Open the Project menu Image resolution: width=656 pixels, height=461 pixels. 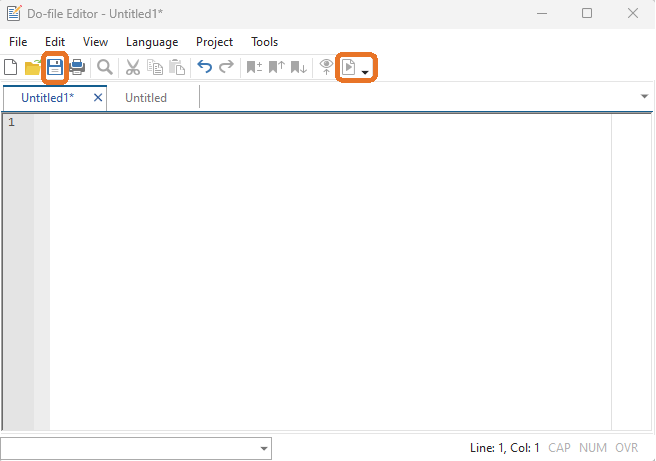coord(214,42)
